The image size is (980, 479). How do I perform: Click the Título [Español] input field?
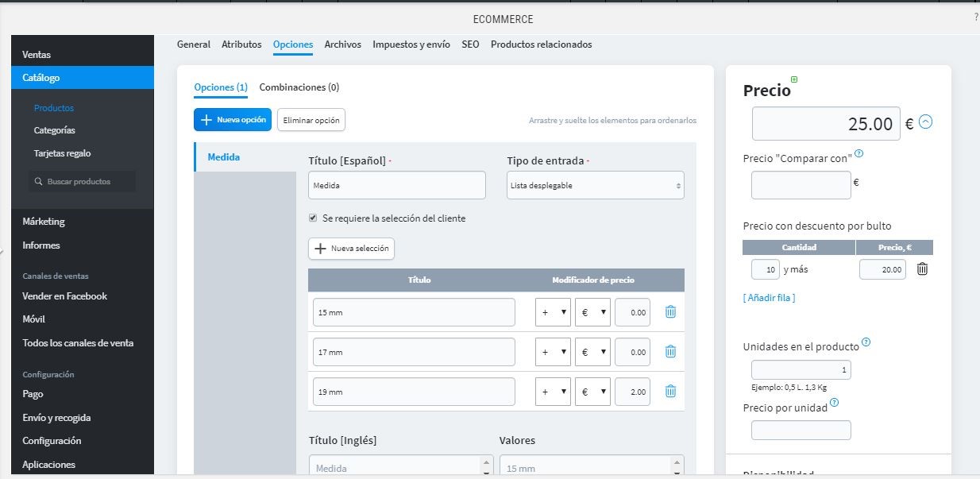(396, 185)
